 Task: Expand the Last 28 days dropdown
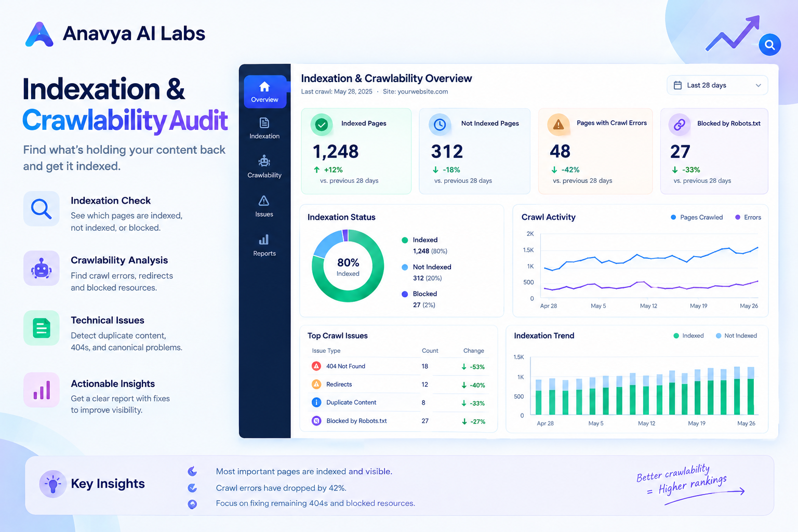tap(717, 85)
